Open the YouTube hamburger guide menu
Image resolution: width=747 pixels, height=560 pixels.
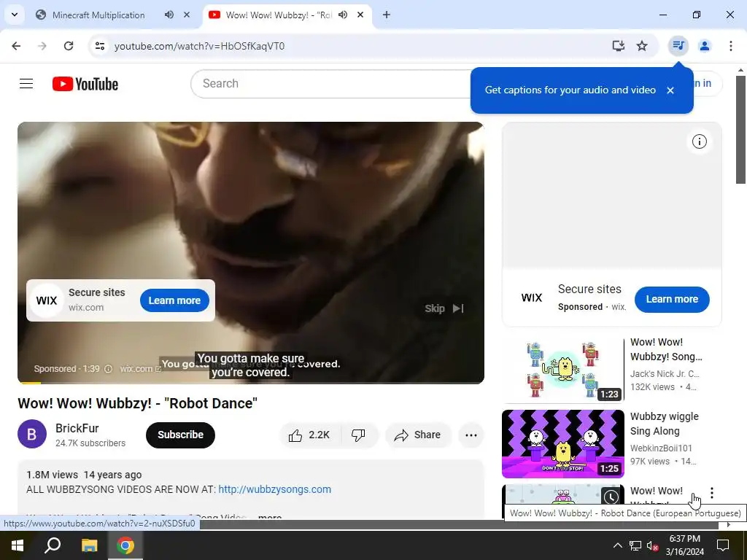(26, 84)
